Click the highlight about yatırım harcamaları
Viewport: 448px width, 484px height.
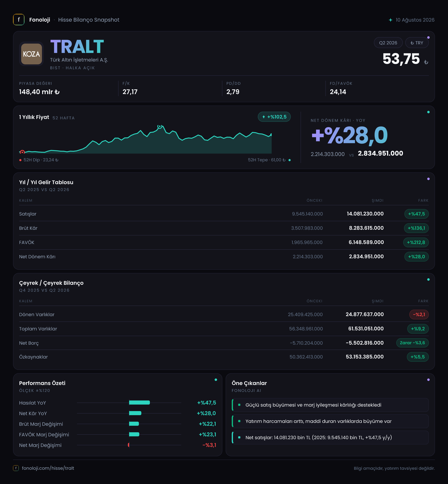(330, 421)
